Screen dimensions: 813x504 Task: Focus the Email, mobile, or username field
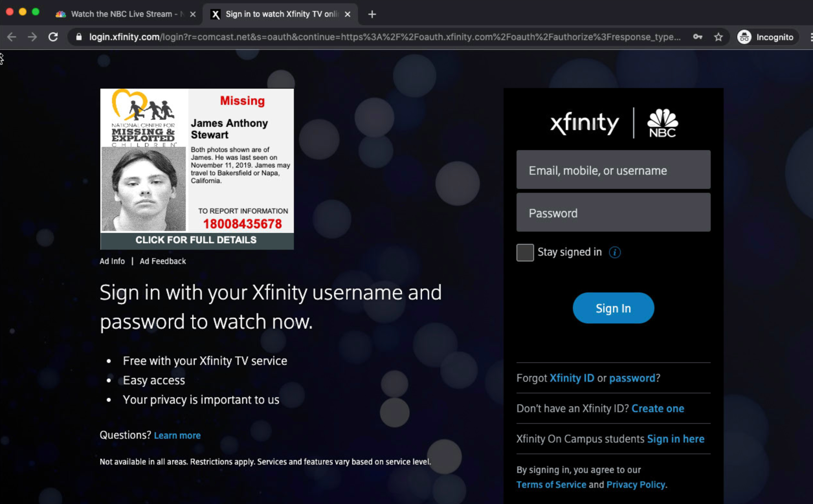(x=613, y=170)
